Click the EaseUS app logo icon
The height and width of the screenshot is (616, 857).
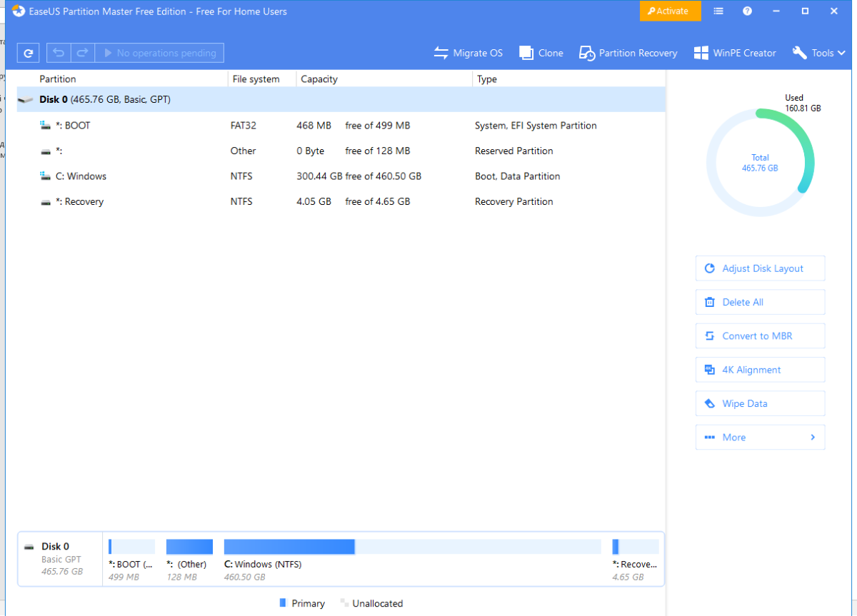(x=19, y=11)
